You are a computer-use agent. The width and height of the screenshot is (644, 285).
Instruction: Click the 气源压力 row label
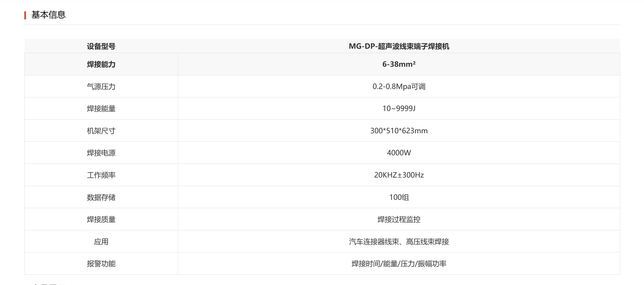[x=101, y=86]
